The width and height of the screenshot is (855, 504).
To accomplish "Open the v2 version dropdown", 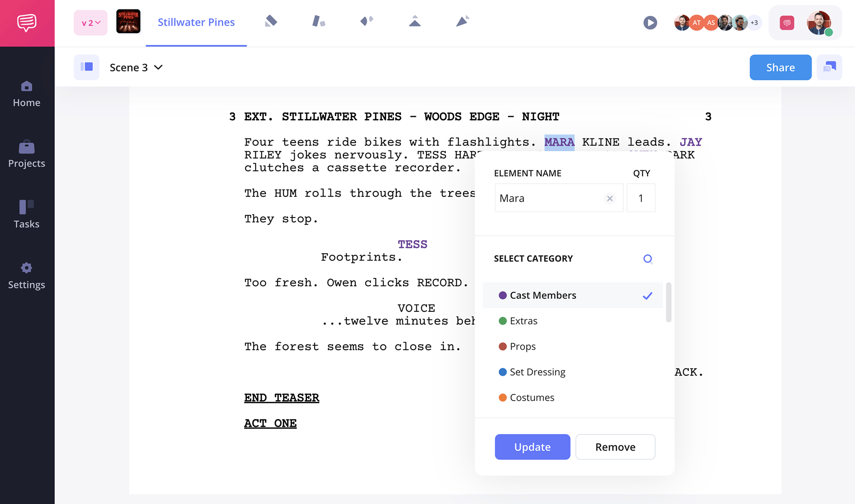I will click(91, 23).
